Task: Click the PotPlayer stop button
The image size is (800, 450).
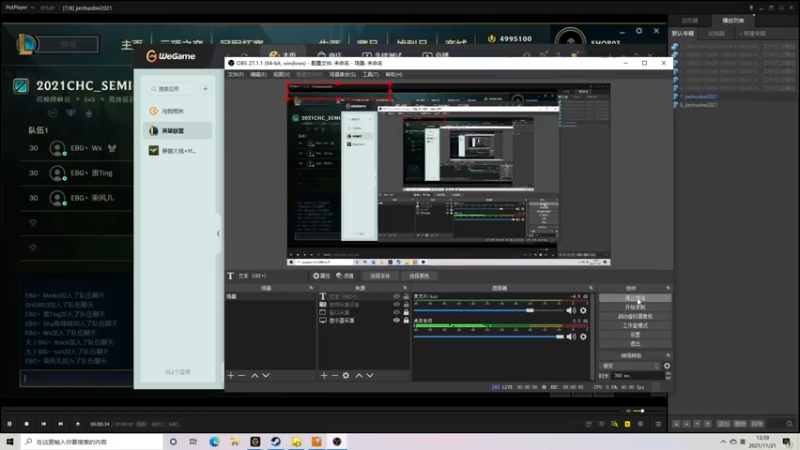Action: [x=27, y=424]
